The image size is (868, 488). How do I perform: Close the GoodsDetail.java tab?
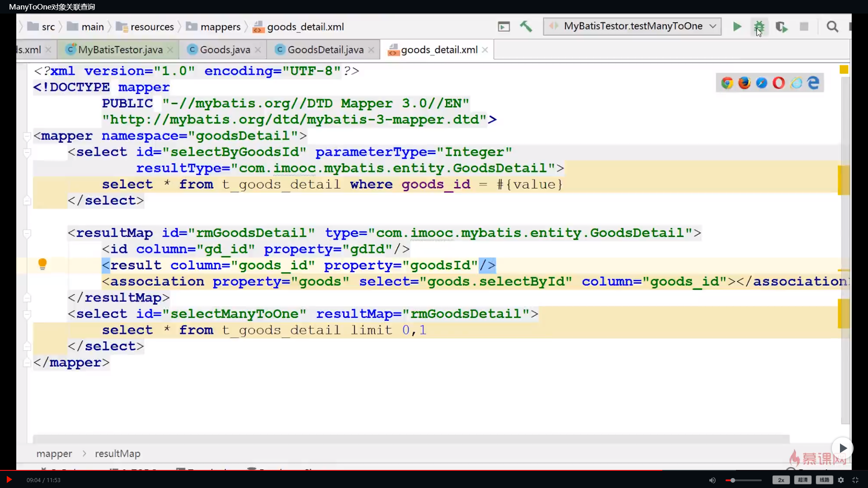pyautogui.click(x=371, y=50)
